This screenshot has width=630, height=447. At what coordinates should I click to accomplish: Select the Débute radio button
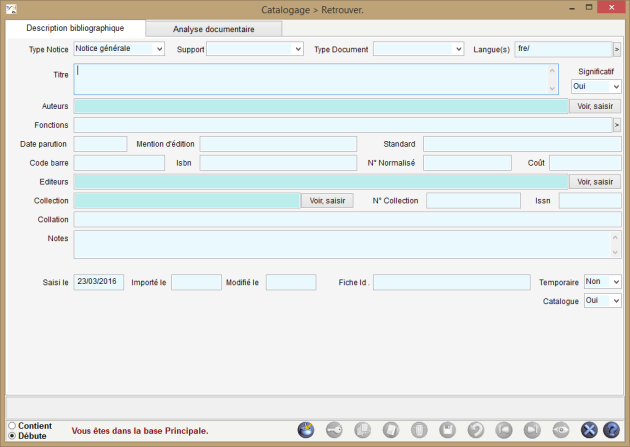(12, 436)
